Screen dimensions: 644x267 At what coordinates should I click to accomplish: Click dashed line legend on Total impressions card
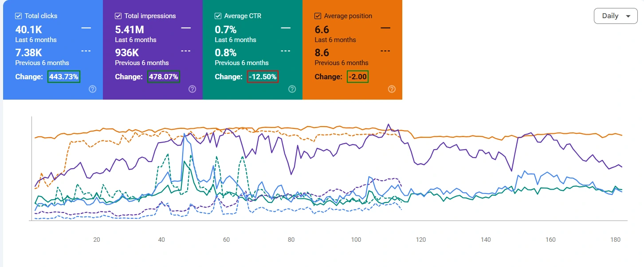(186, 51)
